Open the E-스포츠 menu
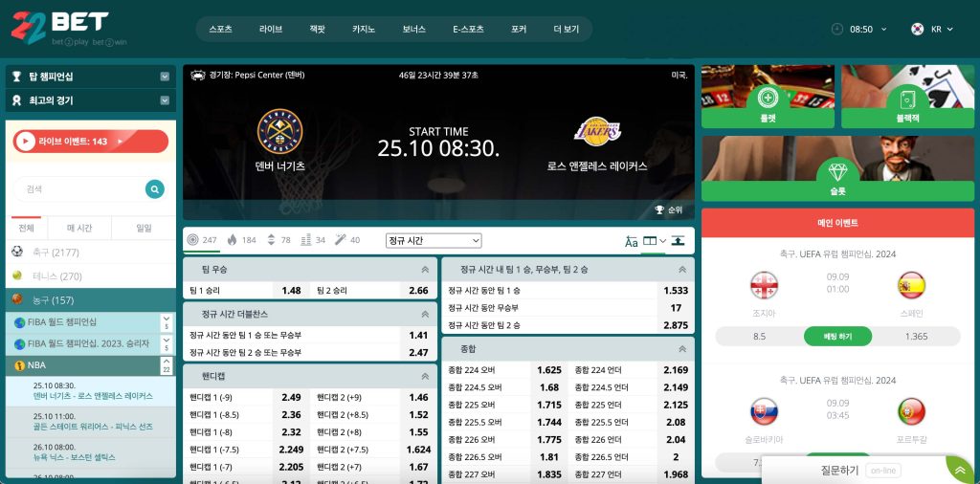This screenshot has width=980, height=484. [x=468, y=29]
